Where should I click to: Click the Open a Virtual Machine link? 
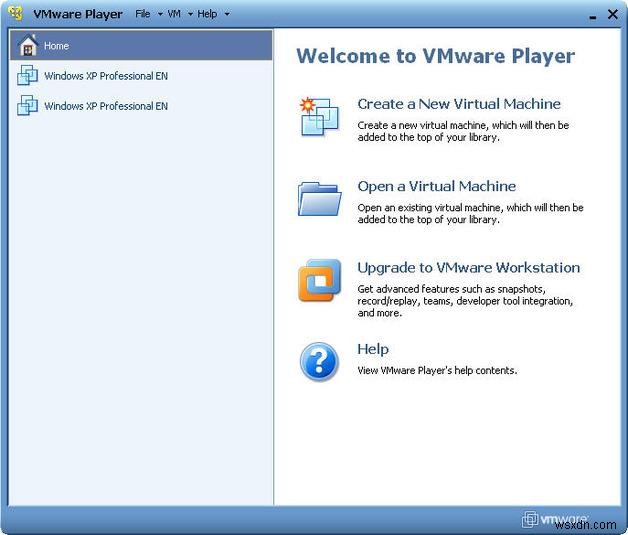point(437,186)
